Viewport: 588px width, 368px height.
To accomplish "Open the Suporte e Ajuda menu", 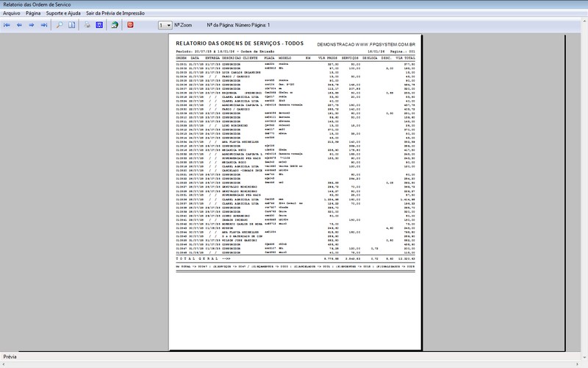I will click(63, 13).
